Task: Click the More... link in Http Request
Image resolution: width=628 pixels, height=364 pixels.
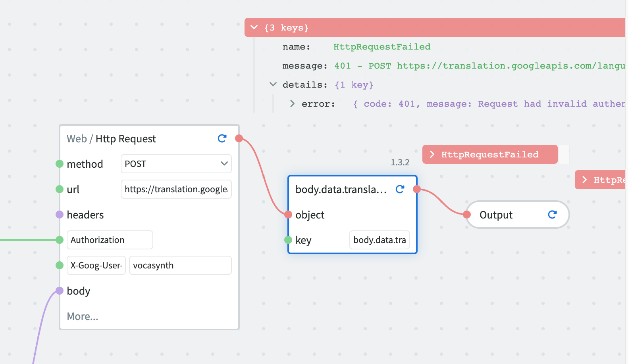Action: 83,316
